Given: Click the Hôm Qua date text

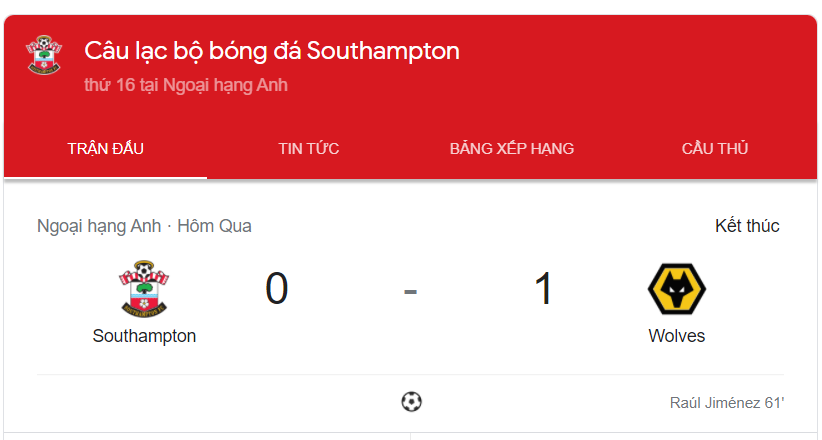Looking at the screenshot, I should (214, 226).
